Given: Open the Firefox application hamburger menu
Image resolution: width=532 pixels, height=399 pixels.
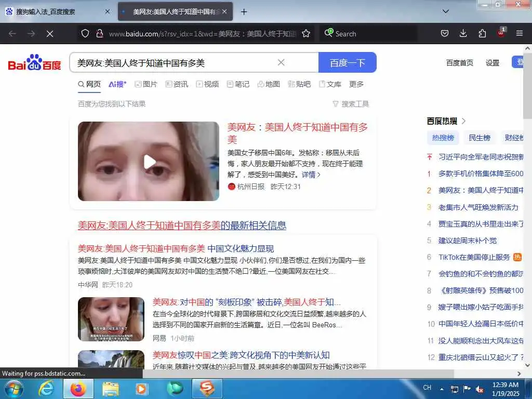Looking at the screenshot, I should [x=520, y=33].
